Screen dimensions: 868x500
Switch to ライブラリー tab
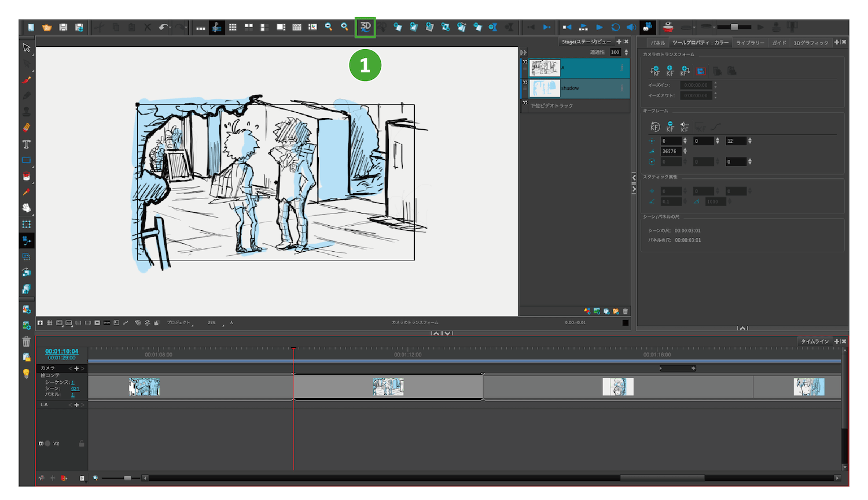click(750, 43)
